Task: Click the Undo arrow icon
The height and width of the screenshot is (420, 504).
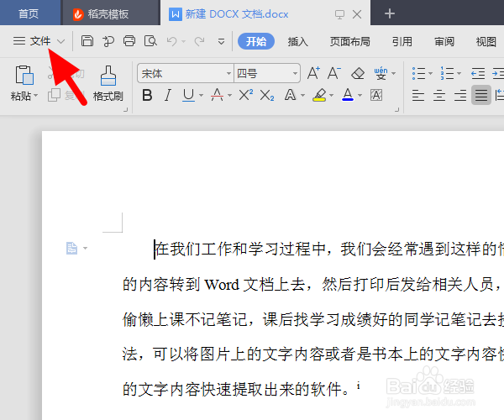Action: (172, 41)
